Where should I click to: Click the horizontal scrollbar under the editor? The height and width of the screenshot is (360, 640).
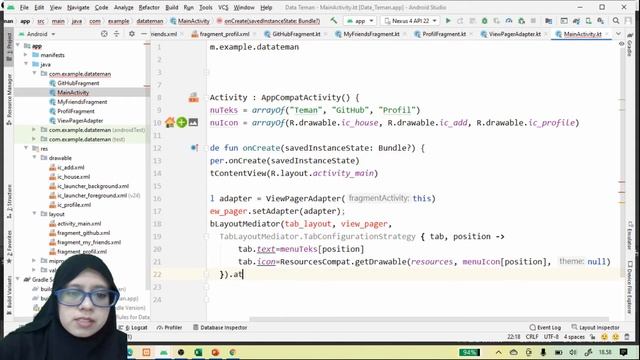(x=429, y=319)
